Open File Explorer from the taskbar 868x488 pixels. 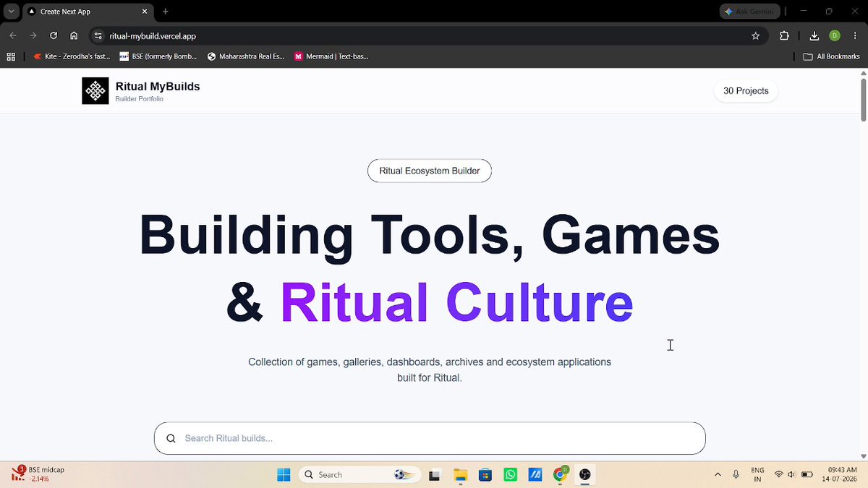coord(460,475)
